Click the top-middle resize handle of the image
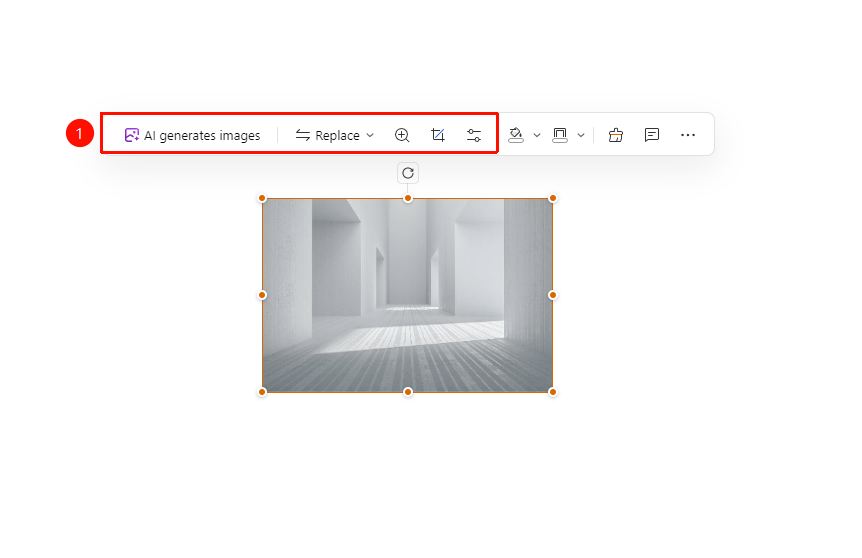Viewport: 862px width, 558px height. pos(408,198)
